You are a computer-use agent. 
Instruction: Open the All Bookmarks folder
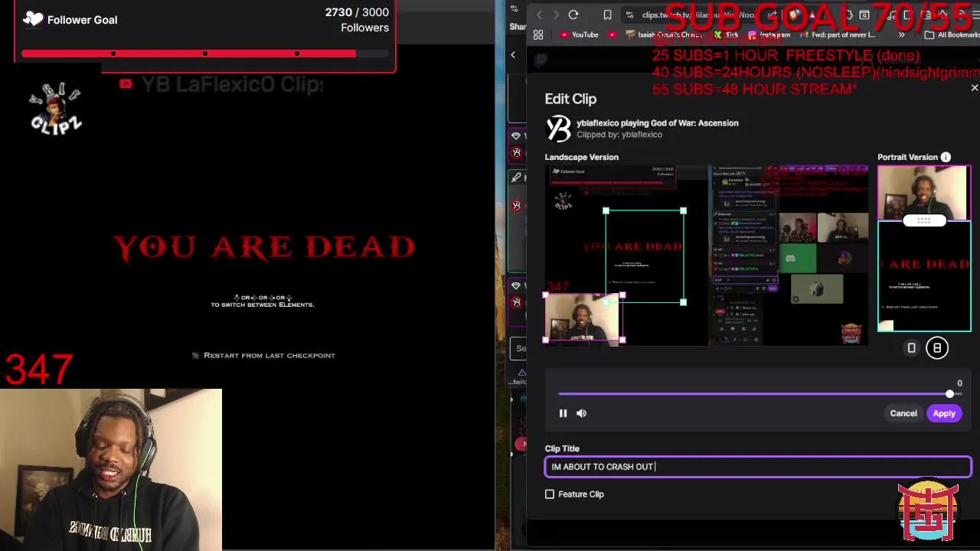click(x=952, y=34)
